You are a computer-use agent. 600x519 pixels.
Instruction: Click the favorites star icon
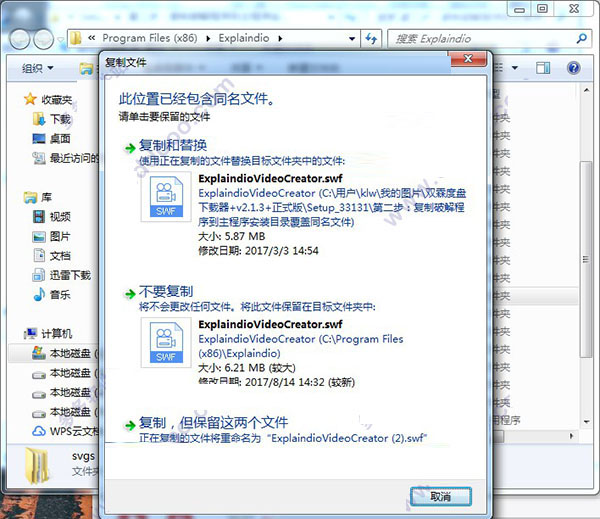click(x=30, y=99)
